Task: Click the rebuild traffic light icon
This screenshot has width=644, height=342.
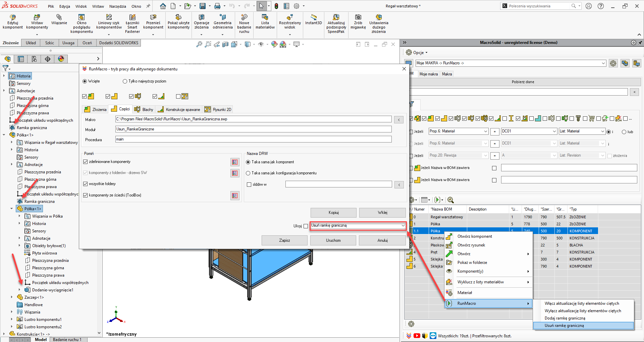Action: click(x=276, y=6)
